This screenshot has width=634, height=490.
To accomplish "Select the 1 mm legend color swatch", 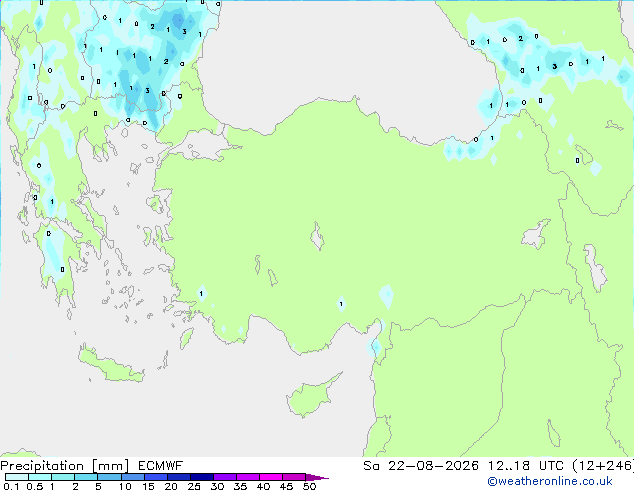I will tap(63, 477).
